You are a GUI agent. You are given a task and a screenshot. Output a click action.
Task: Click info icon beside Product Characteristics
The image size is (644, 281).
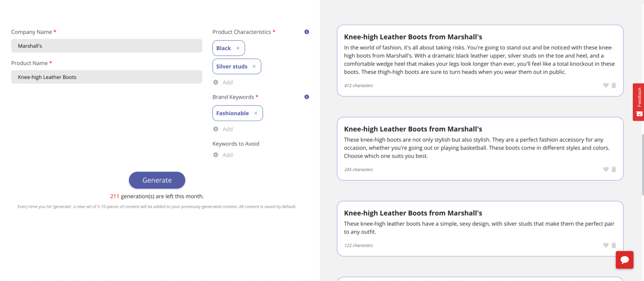click(x=307, y=32)
